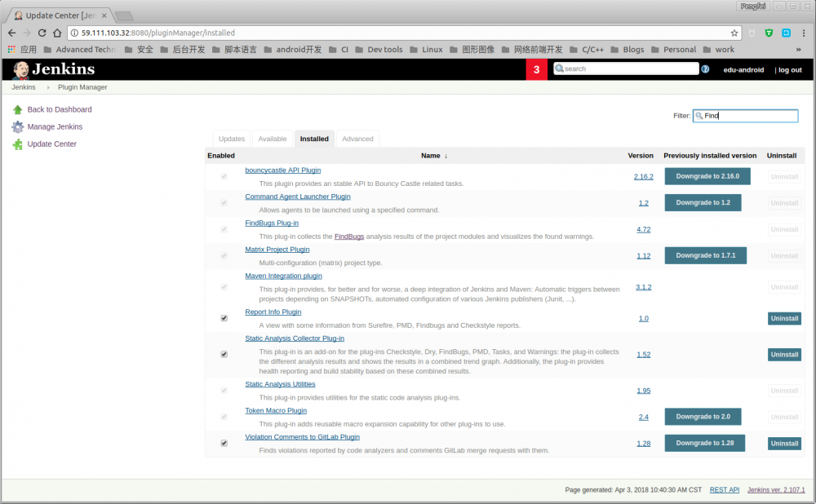Click the disabled bouncycastle API enabled checkbox
The height and width of the screenshot is (504, 816).
(224, 176)
